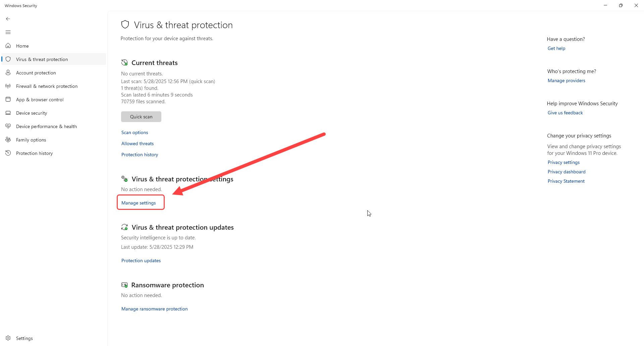This screenshot has width=644, height=346.
Task: Click the Account protection person icon
Action: point(8,72)
